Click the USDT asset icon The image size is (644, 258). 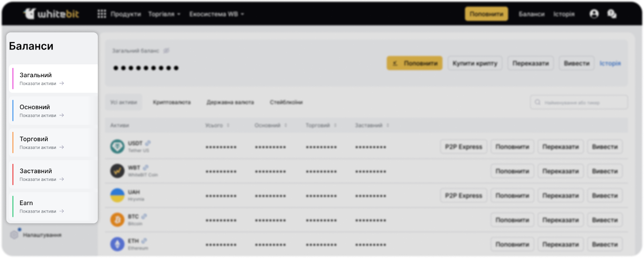[x=118, y=146]
